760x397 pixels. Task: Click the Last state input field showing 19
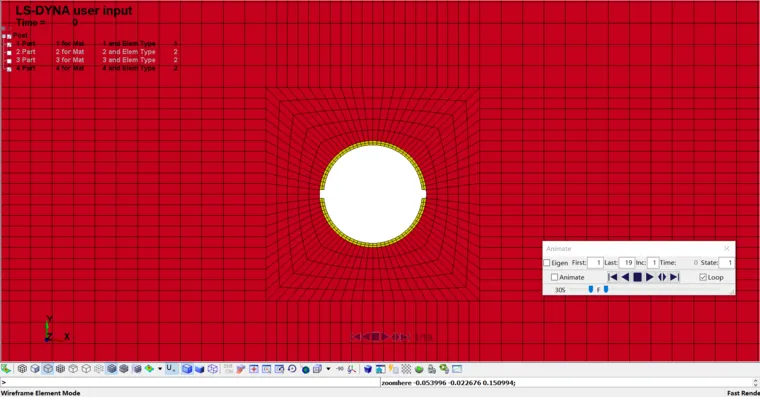click(x=627, y=263)
